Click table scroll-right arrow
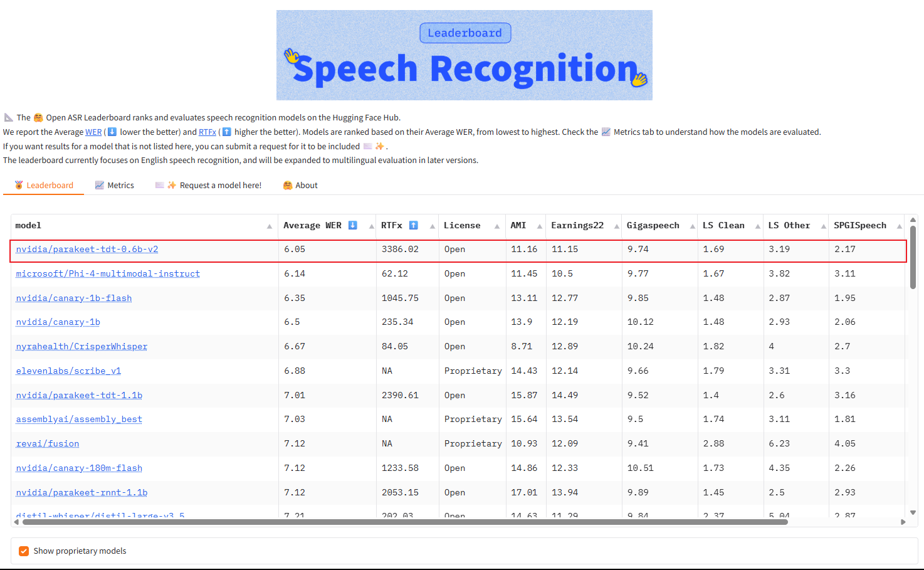 903,522
